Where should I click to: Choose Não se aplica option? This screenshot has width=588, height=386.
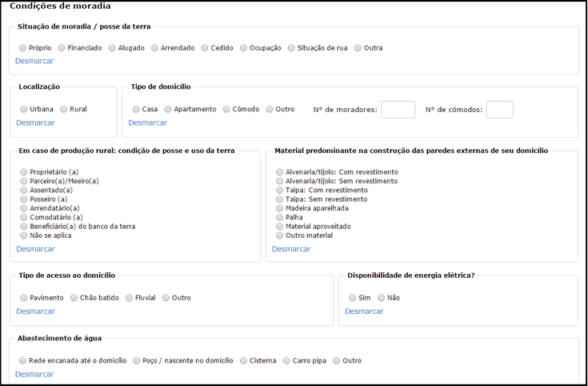pyautogui.click(x=24, y=235)
